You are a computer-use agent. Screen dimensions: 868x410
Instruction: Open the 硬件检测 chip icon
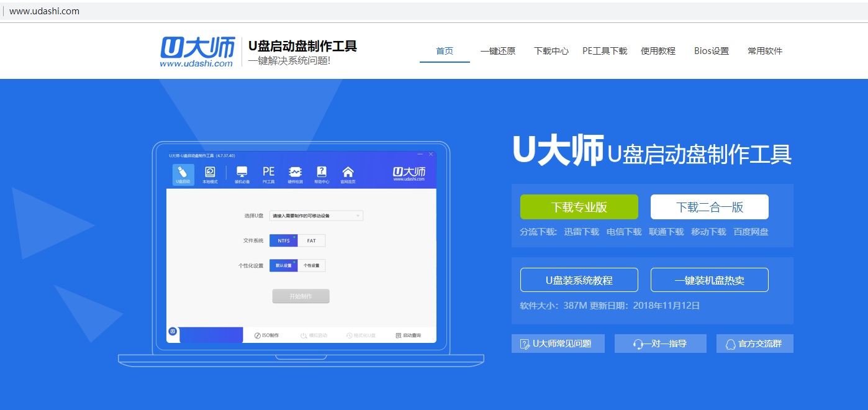click(x=295, y=172)
